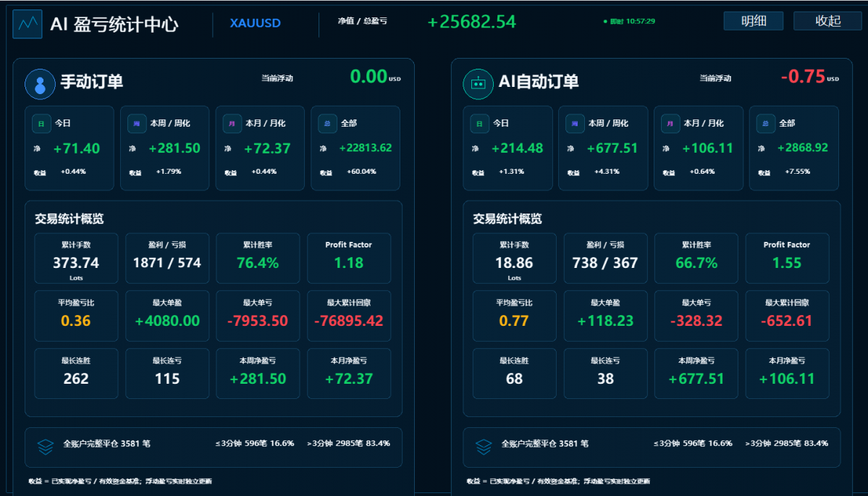This screenshot has height=496, width=868.
Task: Click the 最大单亏 value -7953.50
Action: [x=258, y=321]
